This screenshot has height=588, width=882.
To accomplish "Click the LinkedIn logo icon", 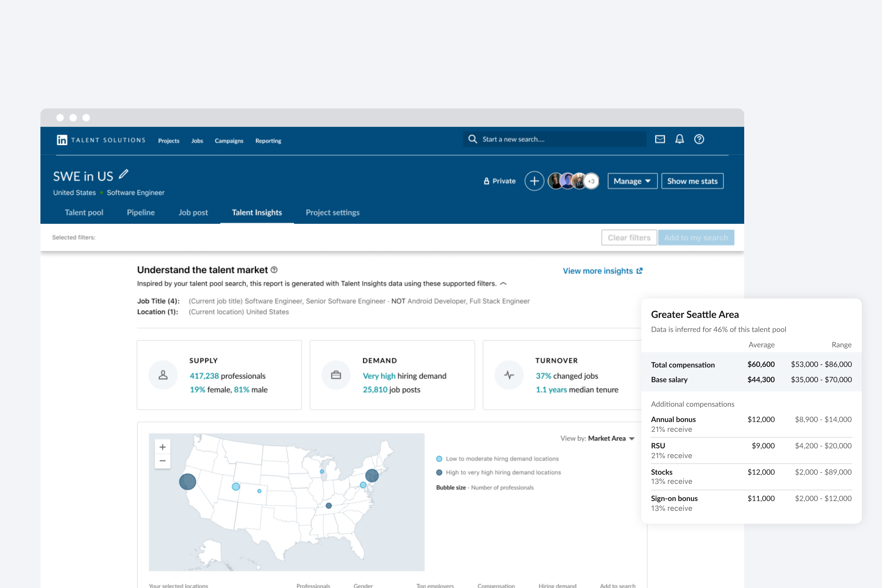I will (x=62, y=140).
